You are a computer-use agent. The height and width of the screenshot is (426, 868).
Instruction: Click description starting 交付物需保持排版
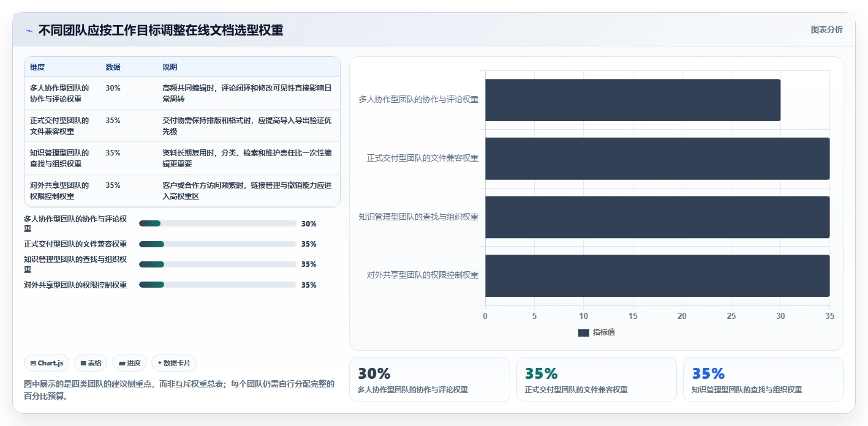coord(247,125)
